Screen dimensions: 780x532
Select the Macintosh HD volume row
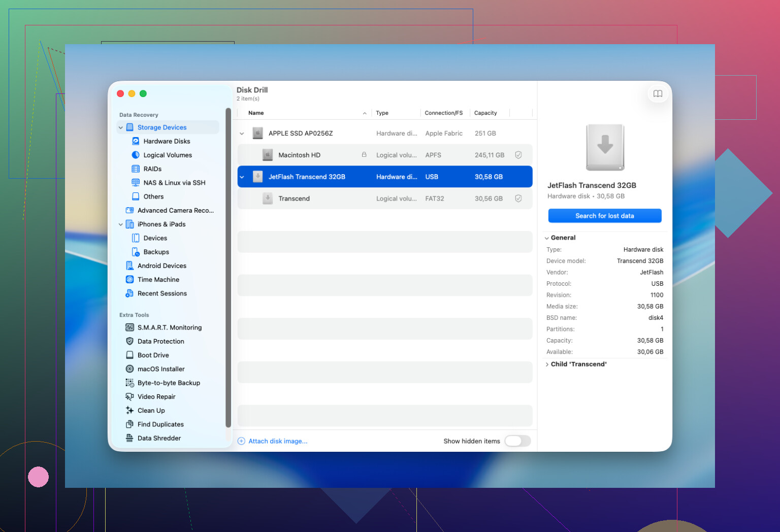click(385, 155)
